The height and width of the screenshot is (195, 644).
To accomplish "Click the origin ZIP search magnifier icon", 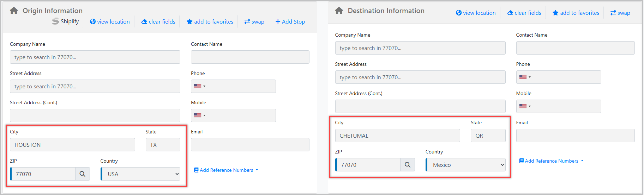I will (x=82, y=174).
